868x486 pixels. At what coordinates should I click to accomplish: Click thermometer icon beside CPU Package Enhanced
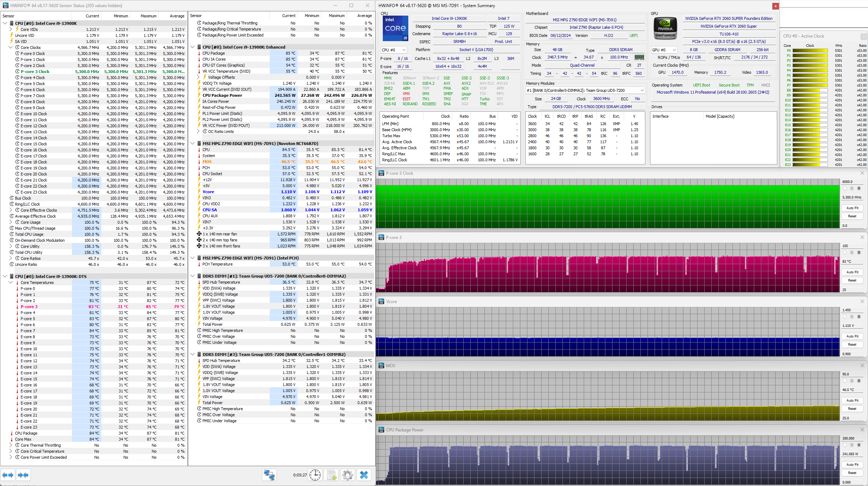coord(199,53)
